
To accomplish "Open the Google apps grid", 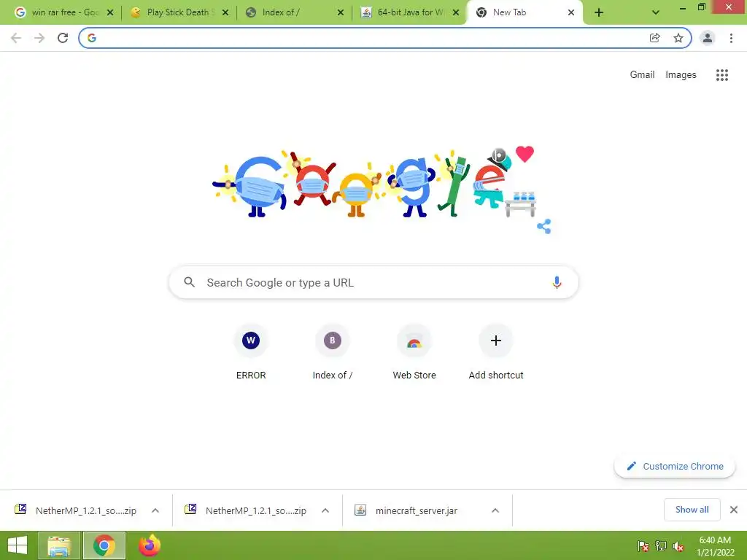I will 722,75.
